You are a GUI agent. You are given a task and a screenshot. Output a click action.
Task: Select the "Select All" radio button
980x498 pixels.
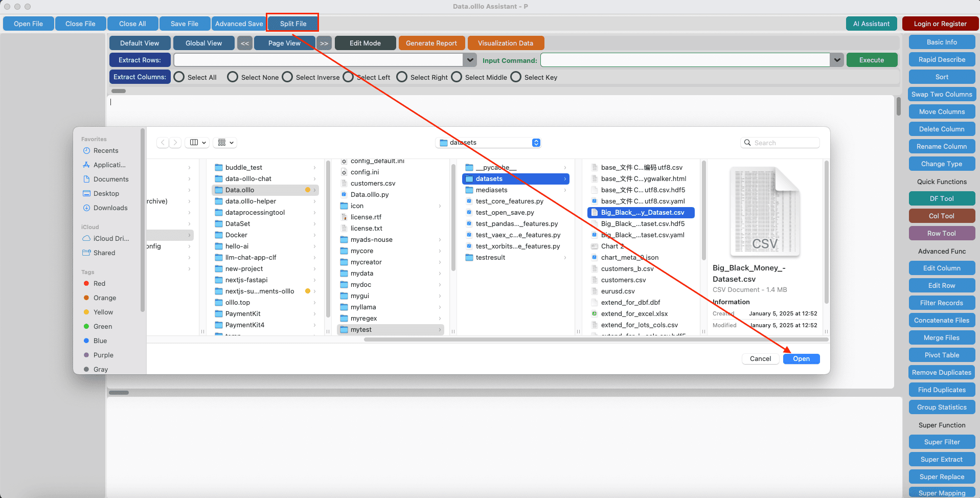(x=179, y=77)
